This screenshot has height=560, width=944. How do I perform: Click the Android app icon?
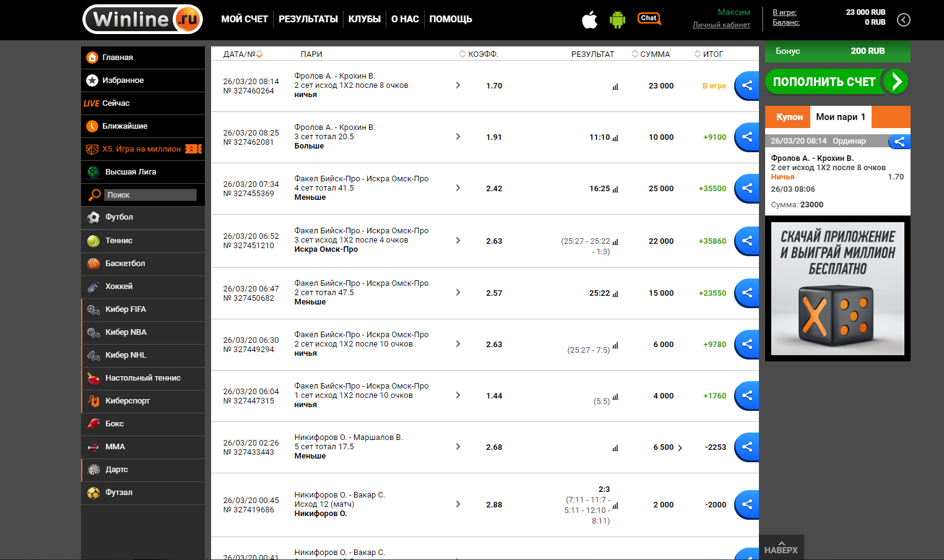[617, 20]
